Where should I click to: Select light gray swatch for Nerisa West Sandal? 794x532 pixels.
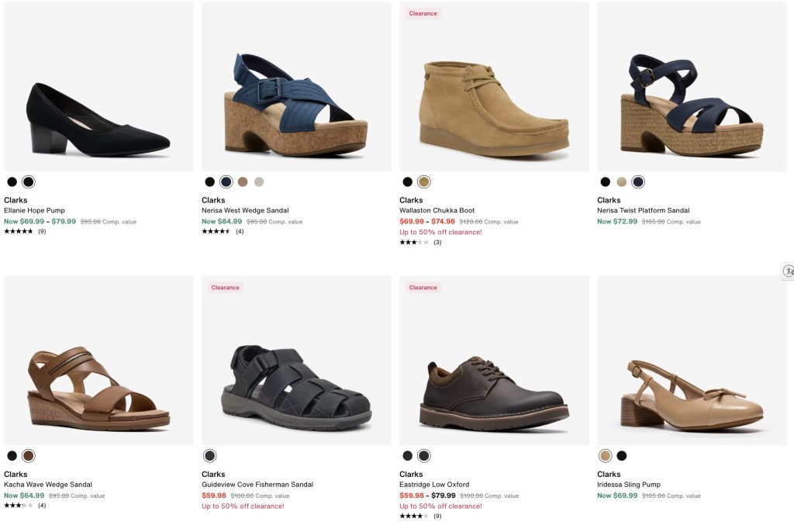(259, 182)
